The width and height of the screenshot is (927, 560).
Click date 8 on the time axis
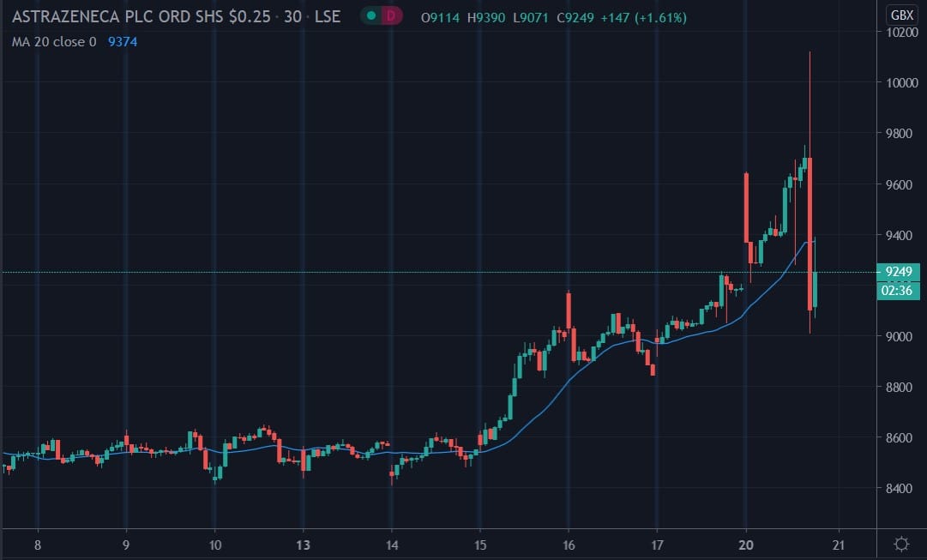[x=37, y=545]
